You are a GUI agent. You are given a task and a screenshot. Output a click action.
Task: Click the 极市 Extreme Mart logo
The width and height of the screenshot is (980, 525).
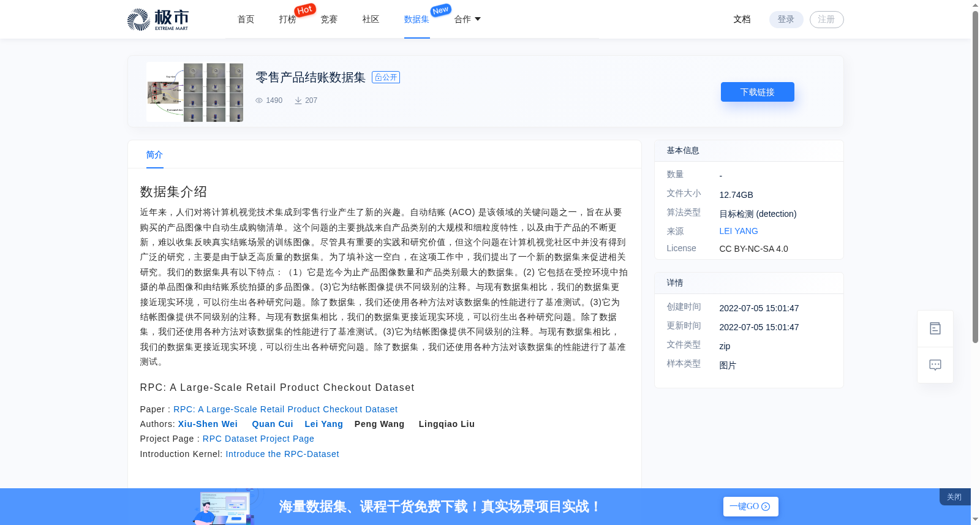(158, 20)
